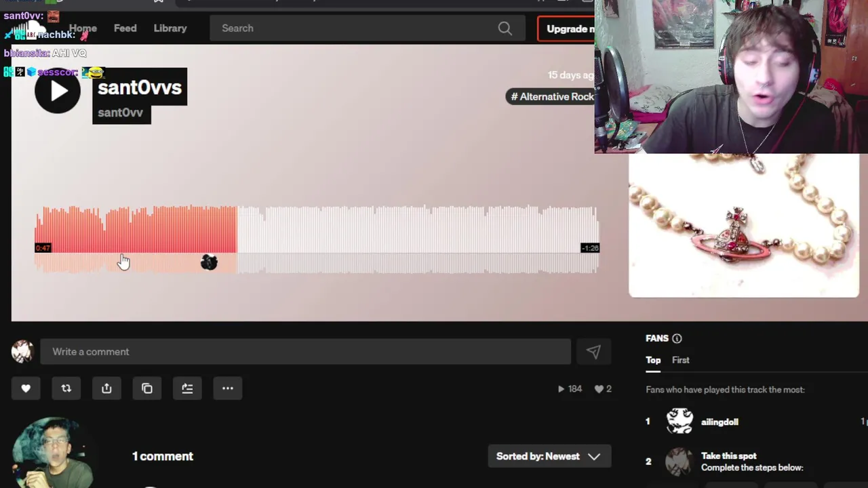
Task: Open ailingdoll's fan avatar
Action: pos(679,422)
